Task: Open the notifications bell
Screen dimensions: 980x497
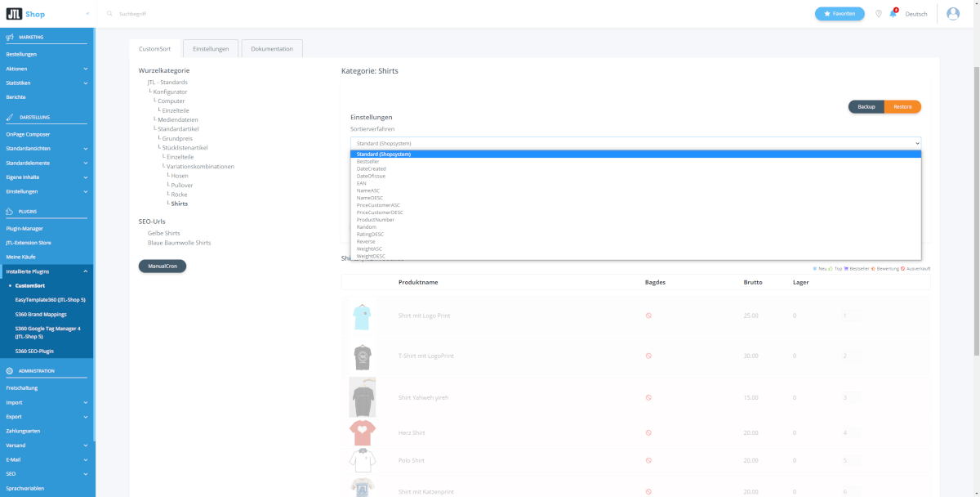Action: tap(893, 14)
